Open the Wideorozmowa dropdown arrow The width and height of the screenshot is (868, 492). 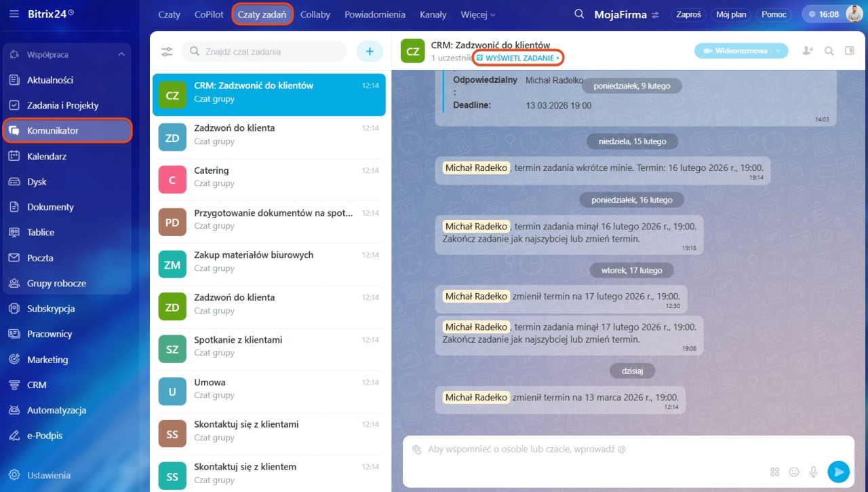coord(779,51)
